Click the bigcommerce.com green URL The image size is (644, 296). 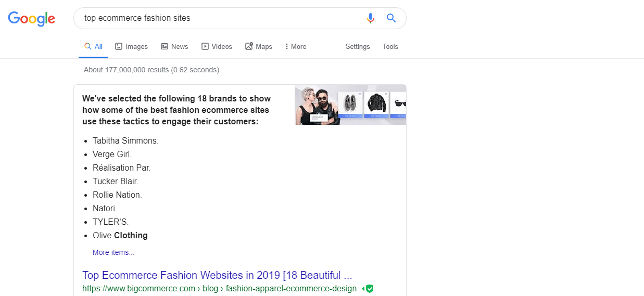pyautogui.click(x=219, y=289)
